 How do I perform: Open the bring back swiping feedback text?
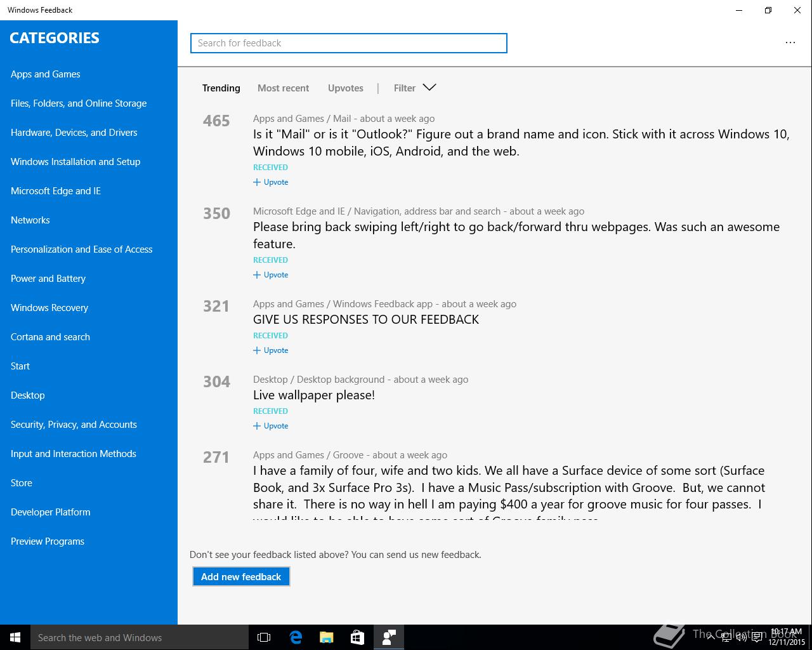point(516,235)
